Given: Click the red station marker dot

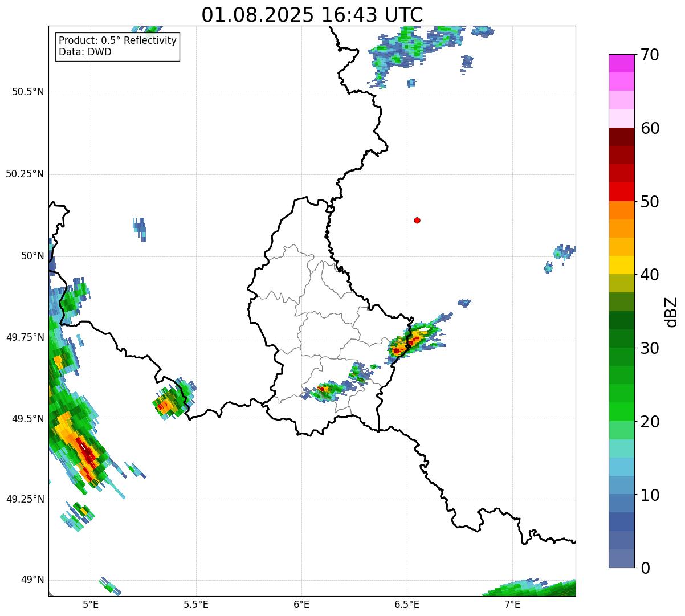Looking at the screenshot, I should tap(417, 220).
